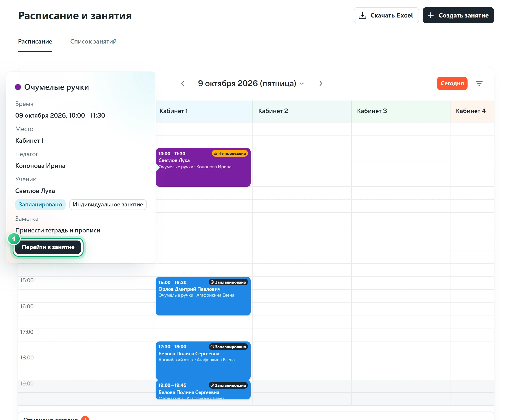Click the Не проведено status badge

230,153
